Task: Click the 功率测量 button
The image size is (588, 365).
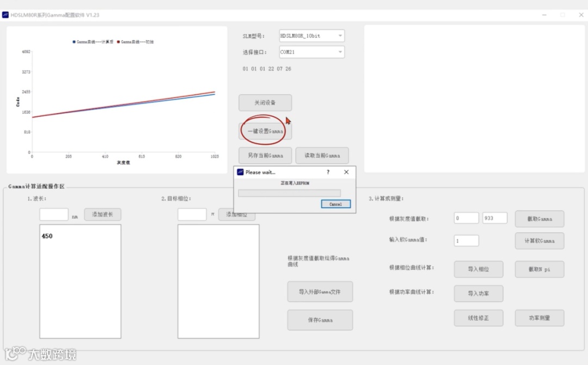Action: tap(539, 318)
